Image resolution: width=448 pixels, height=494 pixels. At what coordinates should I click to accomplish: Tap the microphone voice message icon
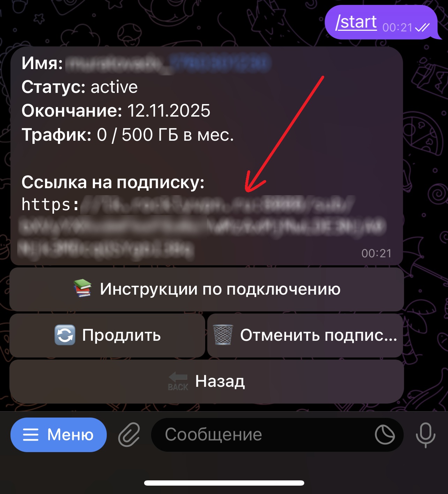pos(426,435)
